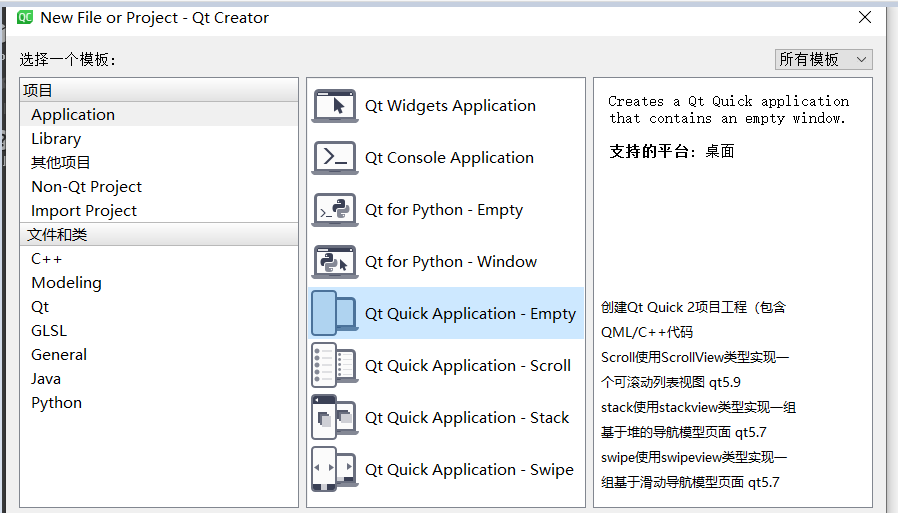
Task: Select the Non-Qt Project category
Action: pos(159,187)
